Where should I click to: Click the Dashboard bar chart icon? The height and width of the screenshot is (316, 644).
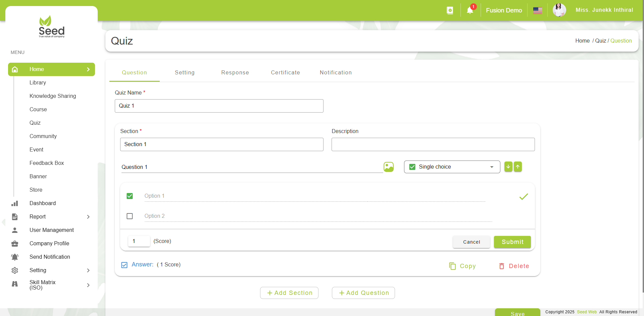coord(15,203)
